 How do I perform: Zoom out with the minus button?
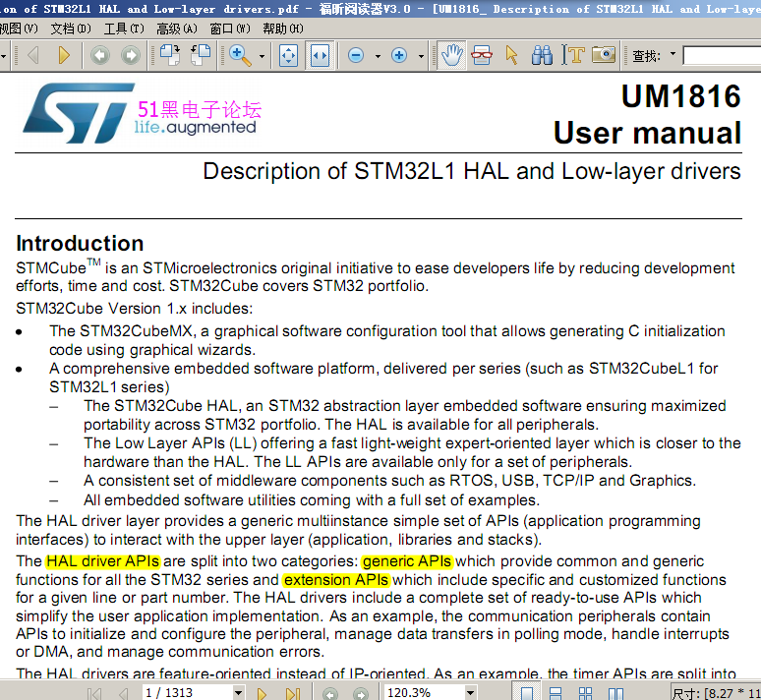(x=356, y=55)
